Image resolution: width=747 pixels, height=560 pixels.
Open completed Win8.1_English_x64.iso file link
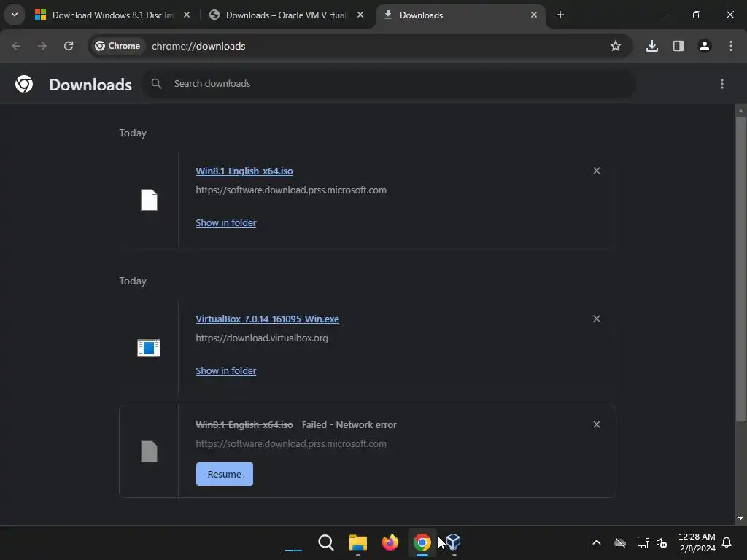point(244,171)
